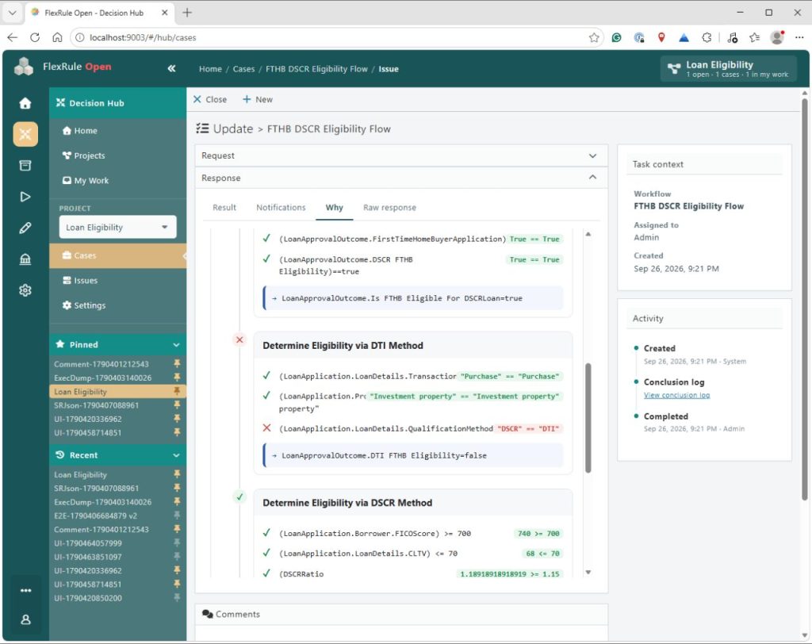Expand the Request section
This screenshot has width=812, height=644.
point(400,155)
